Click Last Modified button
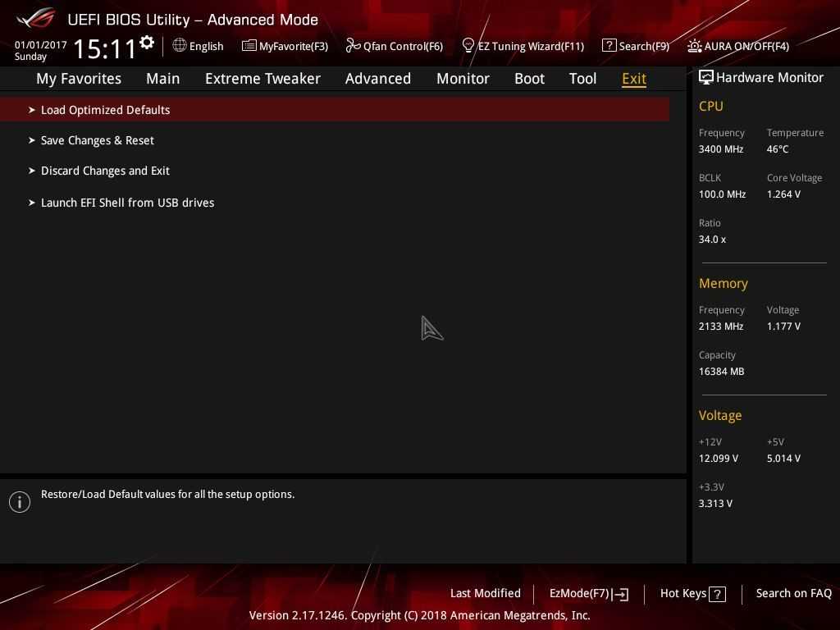The image size is (840, 630). pos(485,594)
